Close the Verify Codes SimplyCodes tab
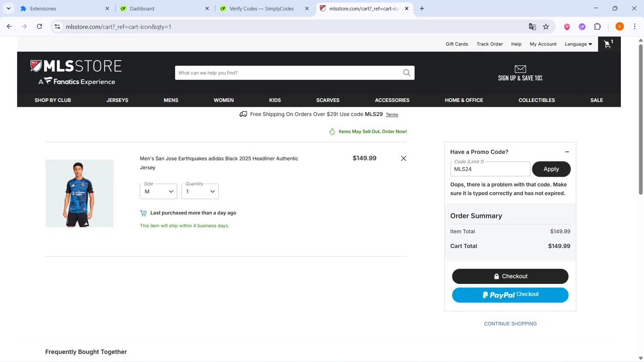This screenshot has width=644, height=362. 307,9
